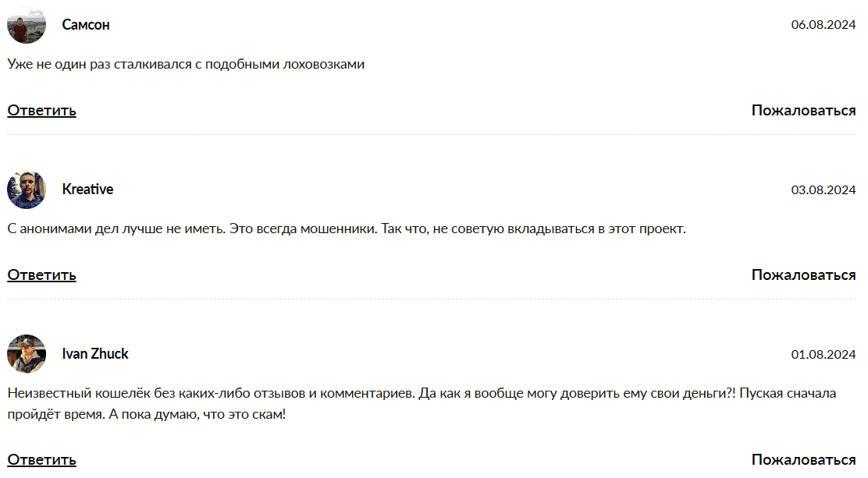Click the 01.08.2024 comment date

824,355
